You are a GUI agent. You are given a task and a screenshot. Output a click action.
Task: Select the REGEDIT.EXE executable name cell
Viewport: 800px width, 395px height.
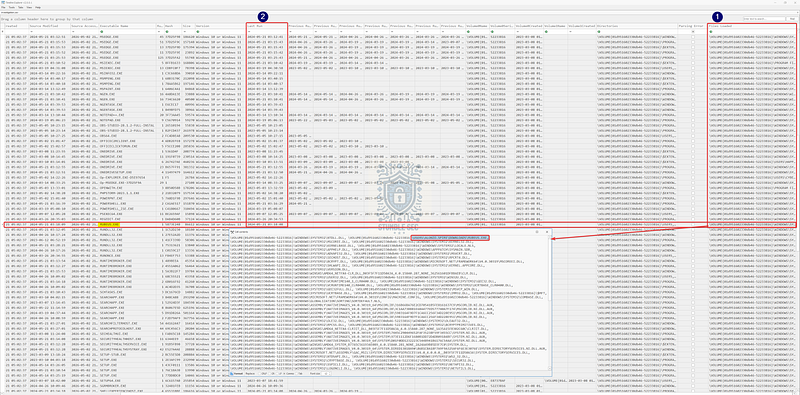point(128,219)
